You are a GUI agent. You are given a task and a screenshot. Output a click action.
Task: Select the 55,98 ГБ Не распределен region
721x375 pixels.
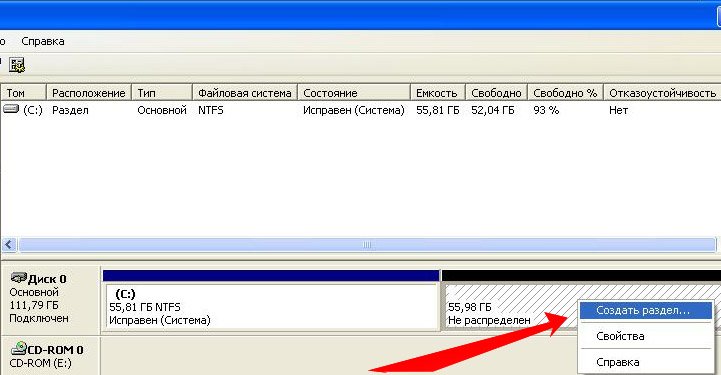tap(509, 307)
